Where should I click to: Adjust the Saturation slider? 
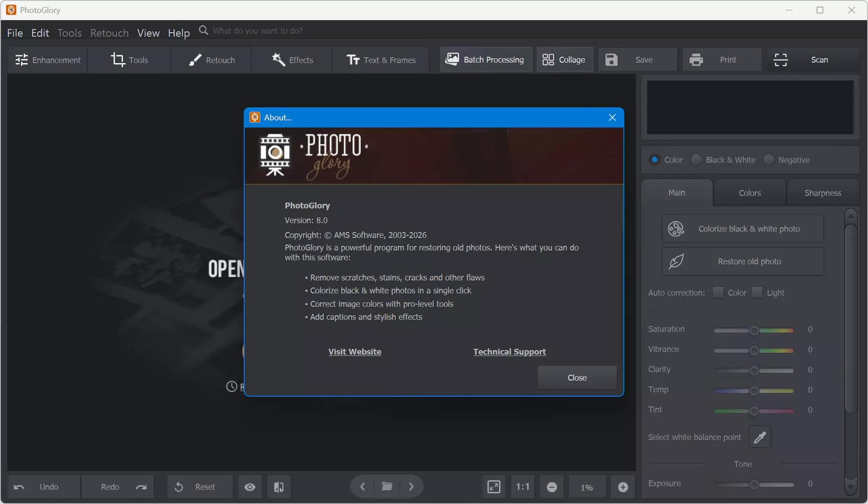click(x=754, y=330)
